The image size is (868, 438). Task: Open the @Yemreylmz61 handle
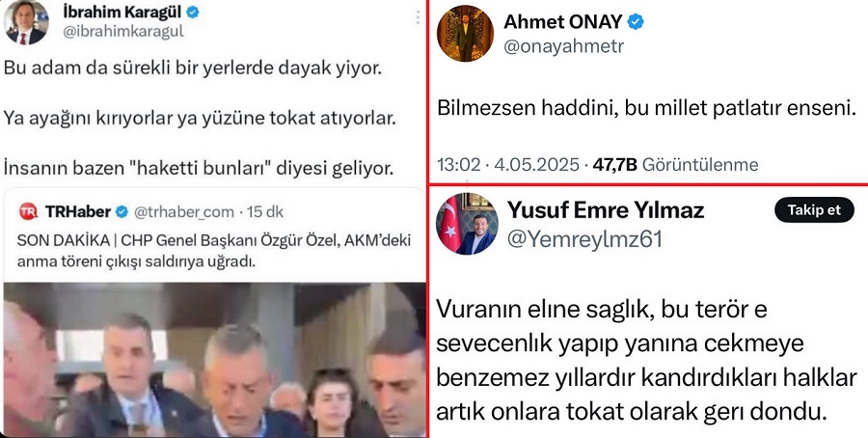(584, 238)
